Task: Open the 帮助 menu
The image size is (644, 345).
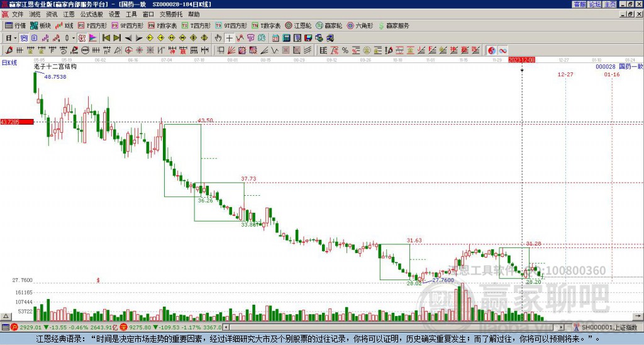Action: (x=194, y=14)
